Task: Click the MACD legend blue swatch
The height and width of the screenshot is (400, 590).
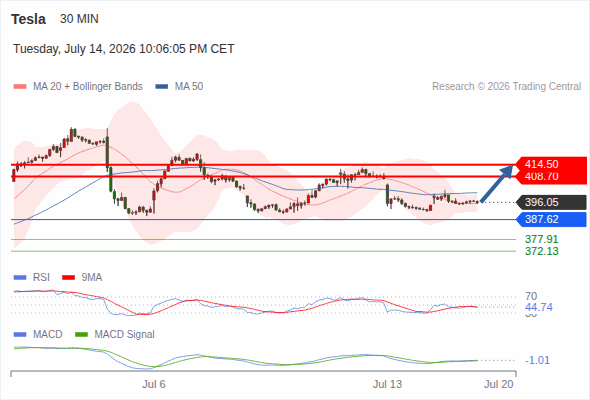Action: tap(20, 335)
